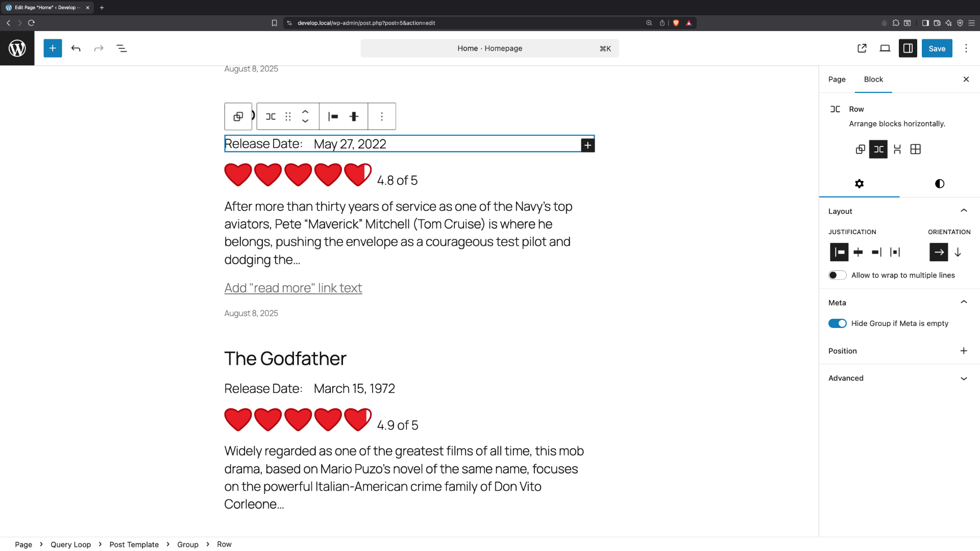
Task: Disable Hide Group if Meta is empty
Action: pyautogui.click(x=837, y=323)
